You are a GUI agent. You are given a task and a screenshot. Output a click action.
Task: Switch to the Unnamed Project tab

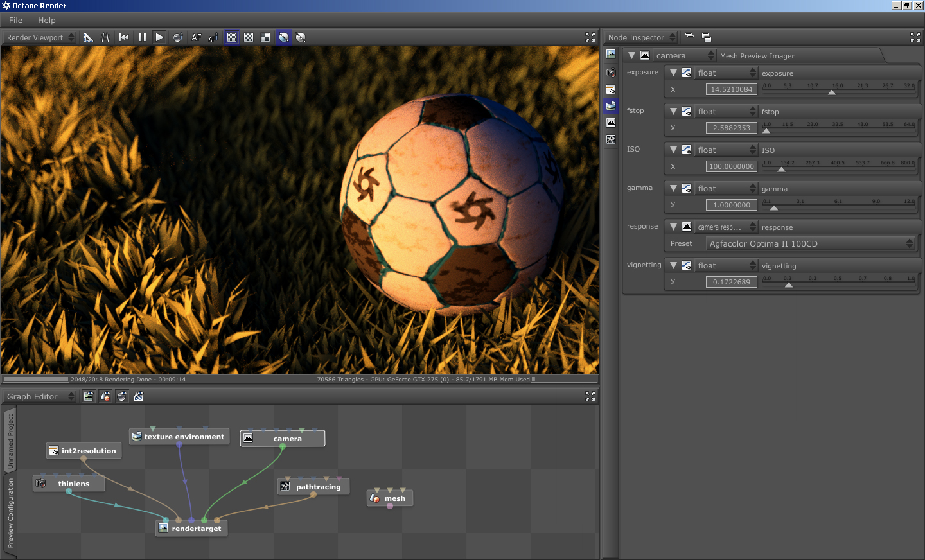(10, 441)
